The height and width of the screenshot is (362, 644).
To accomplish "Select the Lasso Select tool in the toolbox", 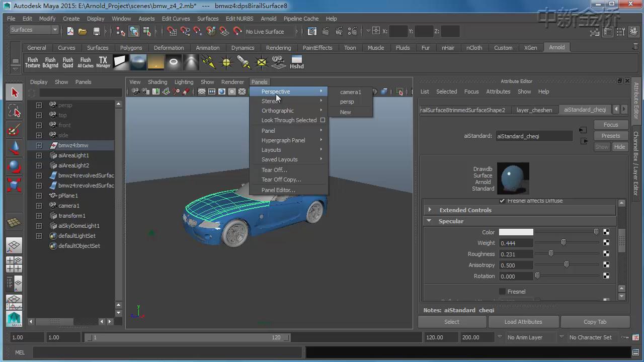I will pyautogui.click(x=14, y=111).
